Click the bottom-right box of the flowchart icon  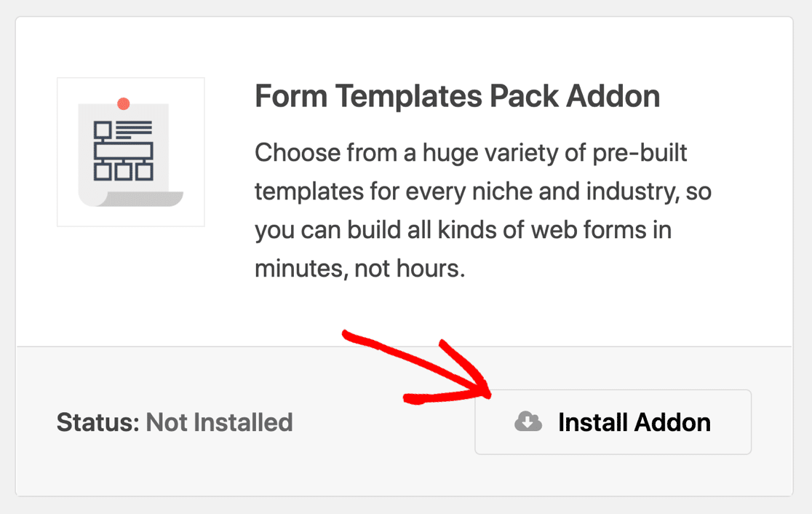coord(144,172)
